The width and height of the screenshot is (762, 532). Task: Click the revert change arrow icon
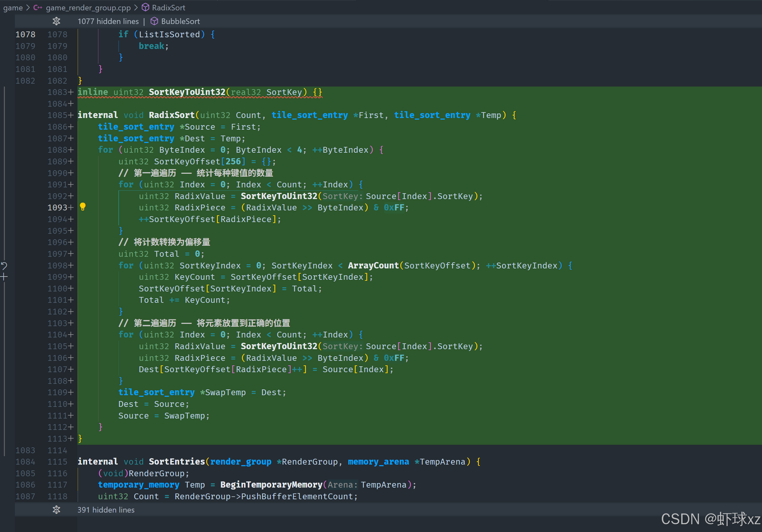pos(4,266)
